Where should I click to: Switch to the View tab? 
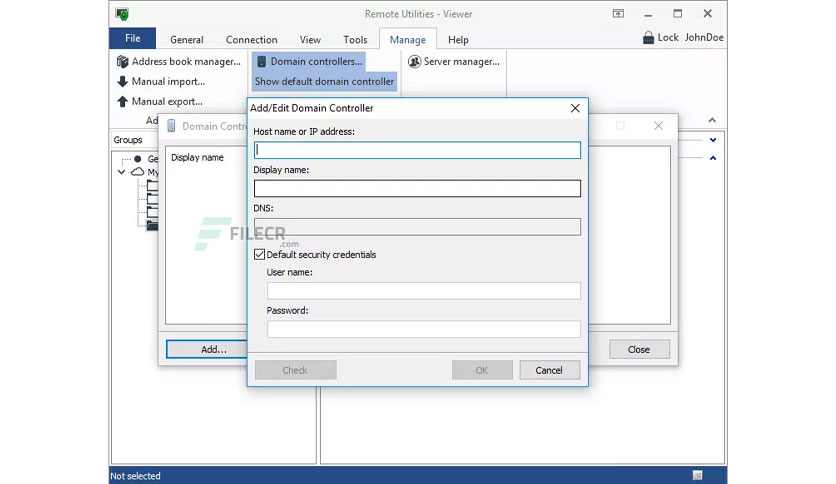[x=310, y=39]
